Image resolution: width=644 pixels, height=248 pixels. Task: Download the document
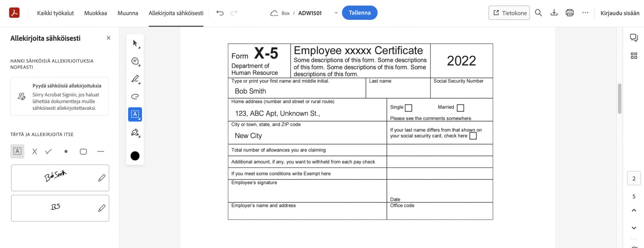pos(554,13)
